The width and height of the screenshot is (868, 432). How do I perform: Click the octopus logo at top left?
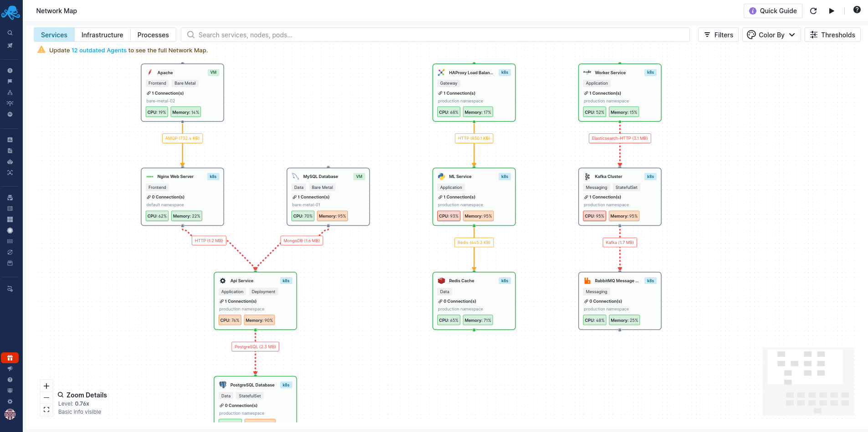pyautogui.click(x=10, y=12)
